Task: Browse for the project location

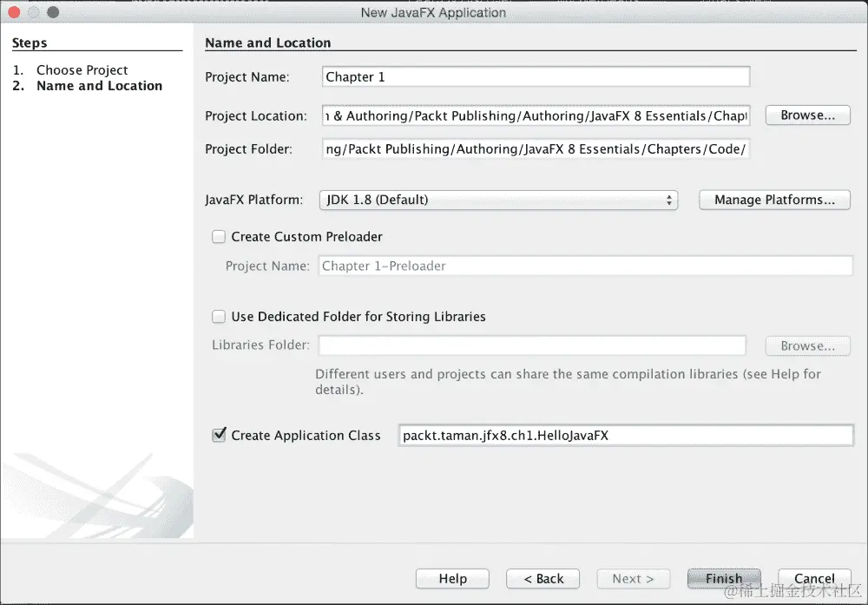Action: click(807, 115)
